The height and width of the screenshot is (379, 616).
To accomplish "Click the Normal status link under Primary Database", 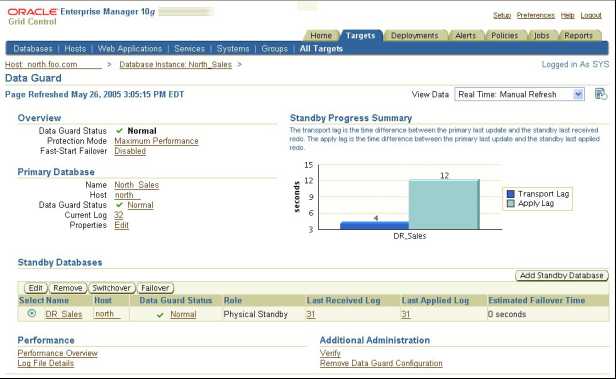I will click(x=140, y=205).
